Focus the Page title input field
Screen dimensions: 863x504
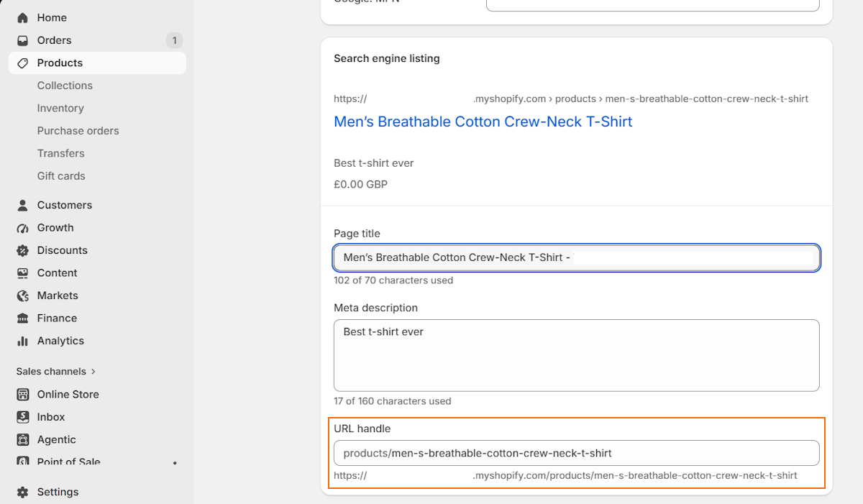tap(577, 257)
